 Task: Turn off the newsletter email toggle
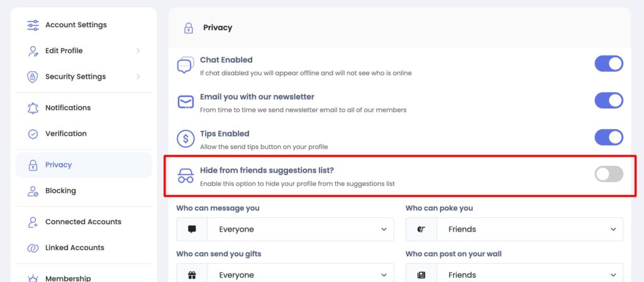pyautogui.click(x=609, y=101)
